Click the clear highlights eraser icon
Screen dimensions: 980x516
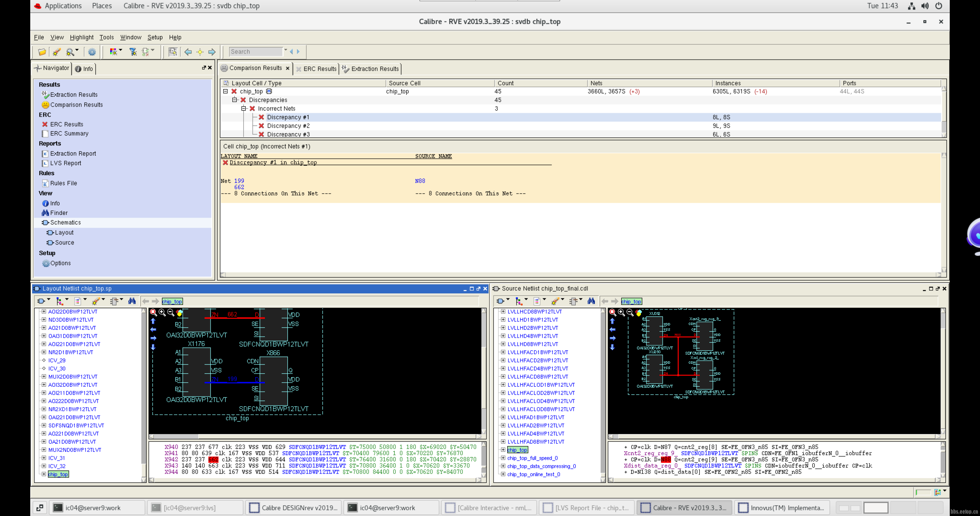pyautogui.click(x=57, y=52)
